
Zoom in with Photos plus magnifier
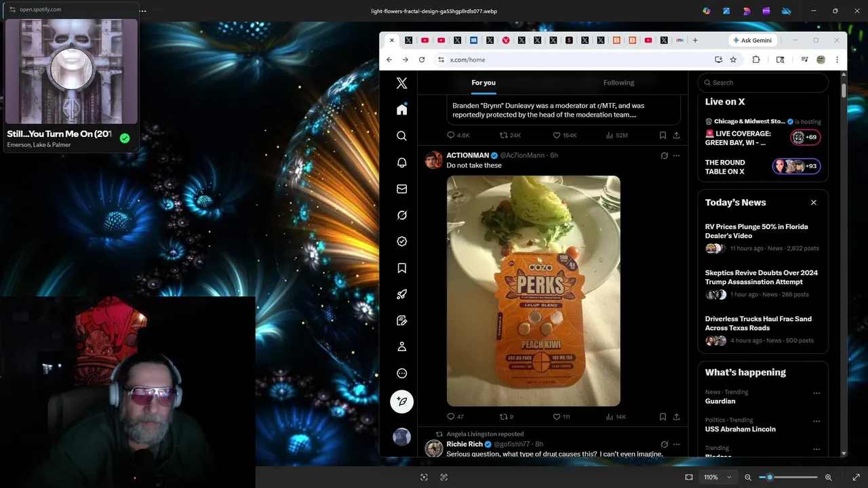point(828,477)
